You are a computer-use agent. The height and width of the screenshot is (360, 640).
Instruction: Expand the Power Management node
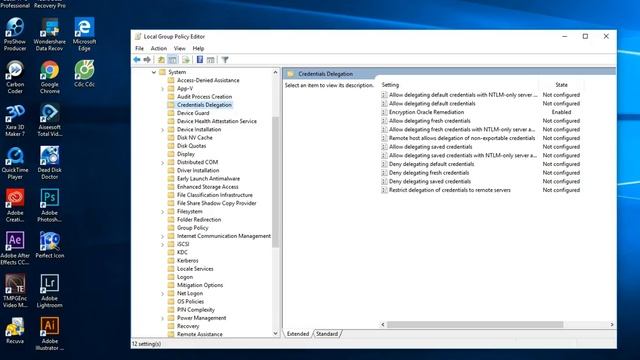(x=162, y=318)
